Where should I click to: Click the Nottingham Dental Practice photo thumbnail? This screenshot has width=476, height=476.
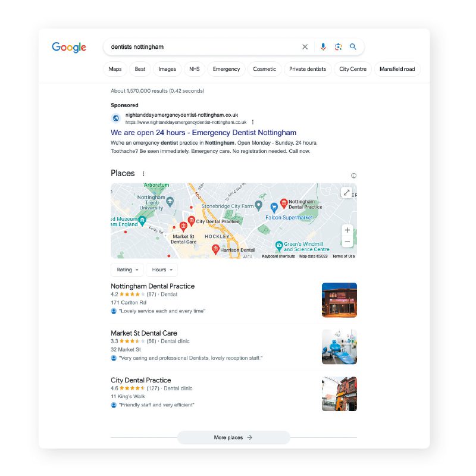click(x=339, y=300)
